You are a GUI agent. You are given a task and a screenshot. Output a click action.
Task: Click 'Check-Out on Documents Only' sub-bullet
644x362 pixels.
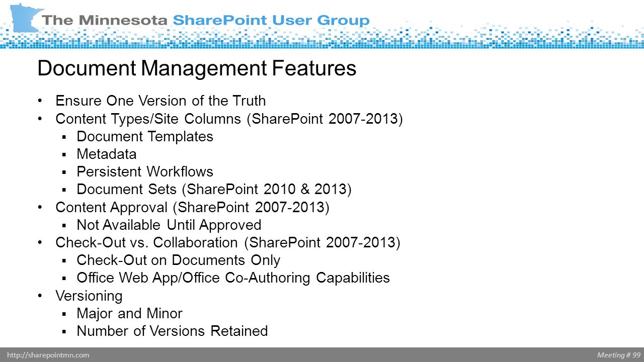click(179, 260)
